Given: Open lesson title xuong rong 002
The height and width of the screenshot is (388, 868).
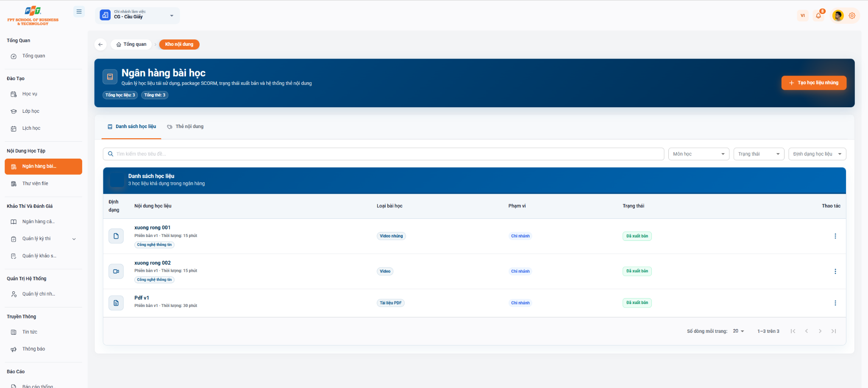Looking at the screenshot, I should [x=153, y=263].
